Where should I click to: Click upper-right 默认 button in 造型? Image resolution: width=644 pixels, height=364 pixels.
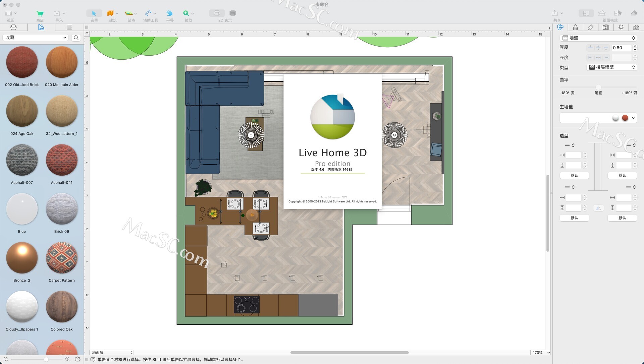pyautogui.click(x=622, y=175)
